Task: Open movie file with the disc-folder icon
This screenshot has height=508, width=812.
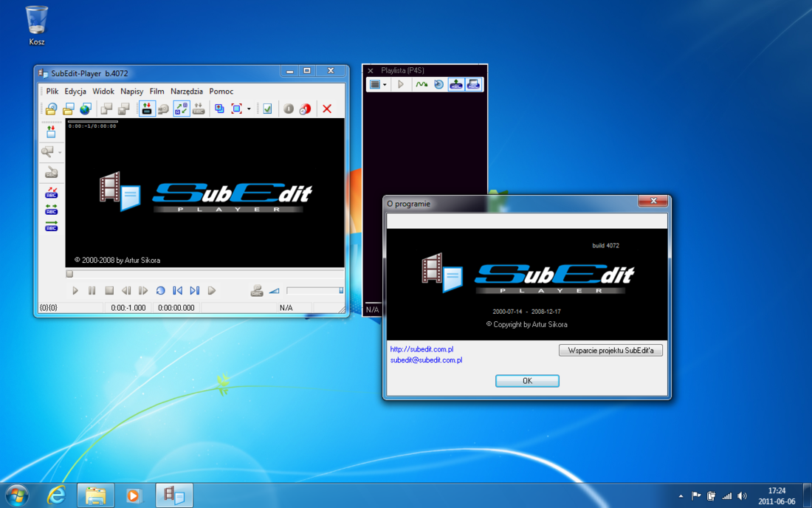Action: pos(51,109)
